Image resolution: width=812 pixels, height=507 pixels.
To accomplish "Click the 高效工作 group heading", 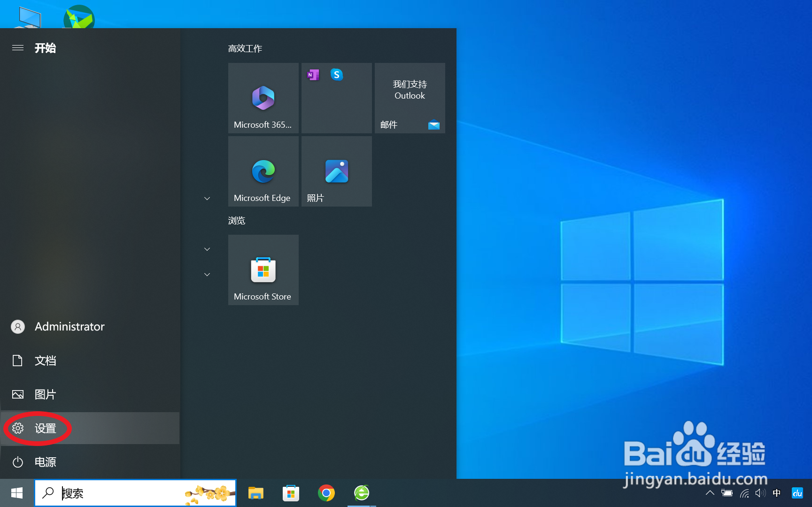I will (245, 48).
